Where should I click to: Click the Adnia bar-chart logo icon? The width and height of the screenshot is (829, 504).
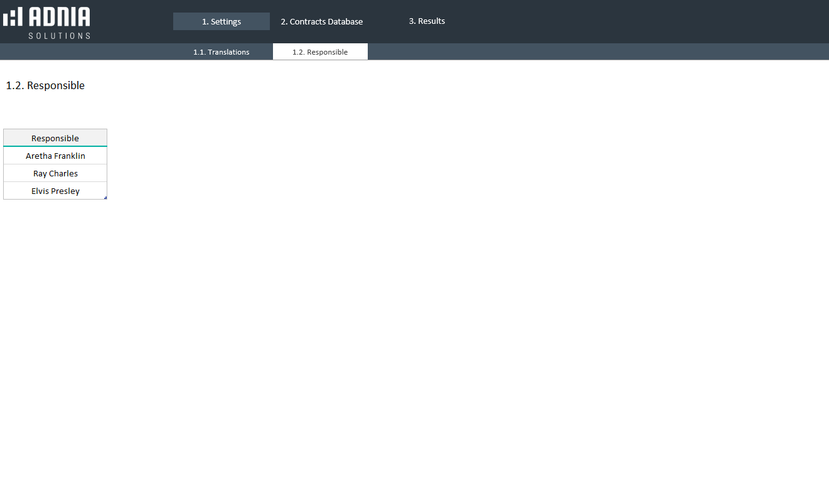(x=13, y=17)
